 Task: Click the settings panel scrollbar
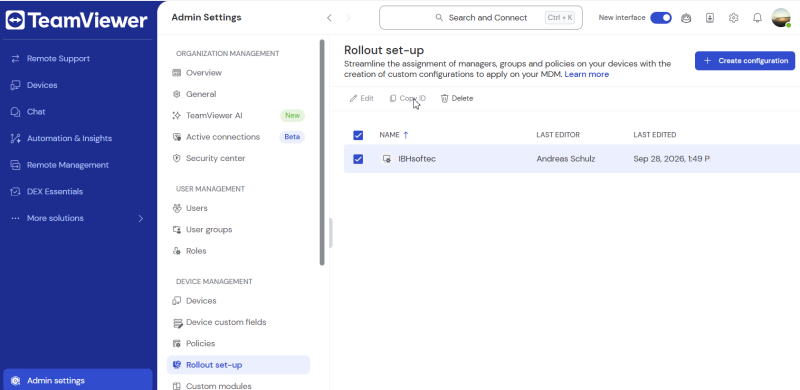pos(322,152)
